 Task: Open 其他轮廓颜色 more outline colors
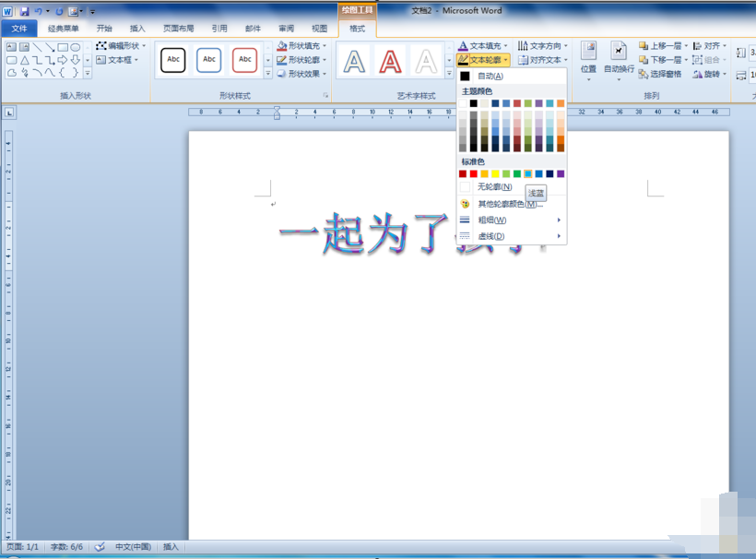[x=512, y=204]
